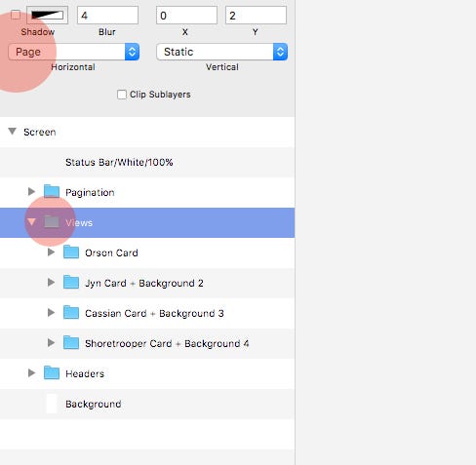Click the Orson Card folder icon

[71, 252]
